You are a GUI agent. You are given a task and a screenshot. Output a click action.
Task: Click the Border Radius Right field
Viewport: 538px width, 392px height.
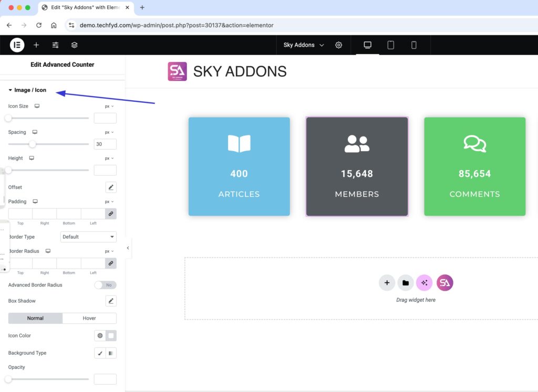click(x=45, y=263)
